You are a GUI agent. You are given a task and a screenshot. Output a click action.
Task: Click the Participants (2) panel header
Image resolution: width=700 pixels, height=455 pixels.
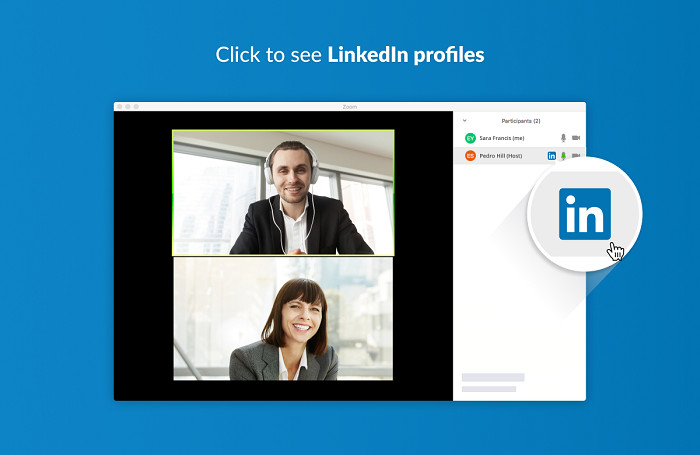point(521,121)
